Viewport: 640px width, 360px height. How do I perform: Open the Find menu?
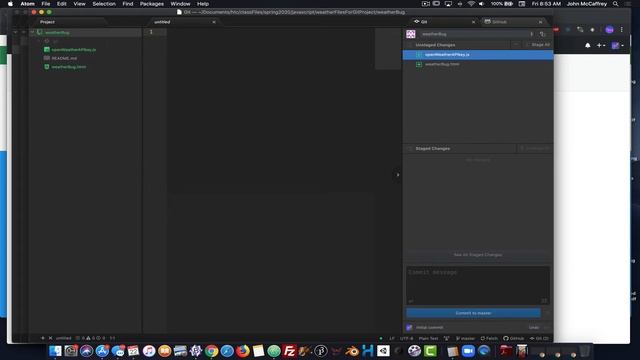click(128, 4)
